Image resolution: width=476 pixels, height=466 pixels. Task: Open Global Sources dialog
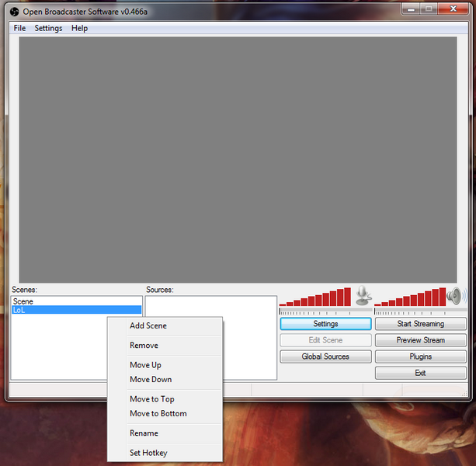pyautogui.click(x=325, y=356)
